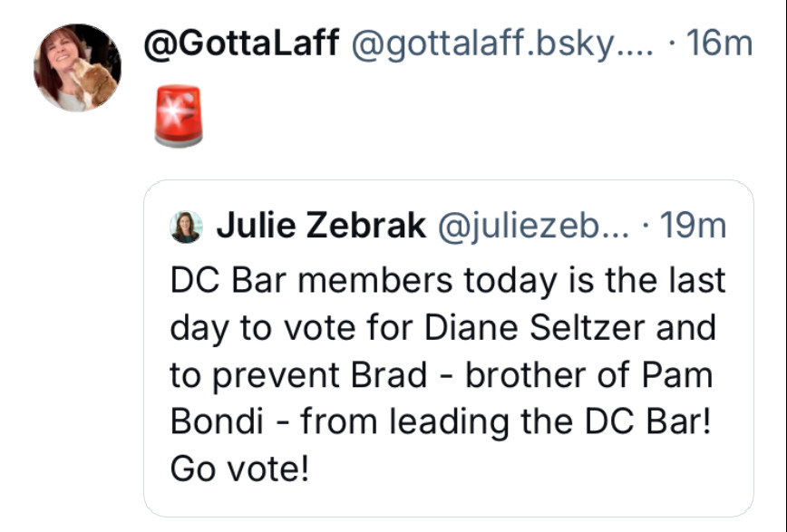Open the @juliezeb handle in quoted post
Image resolution: width=787 pixels, height=532 pixels.
pyautogui.click(x=533, y=227)
